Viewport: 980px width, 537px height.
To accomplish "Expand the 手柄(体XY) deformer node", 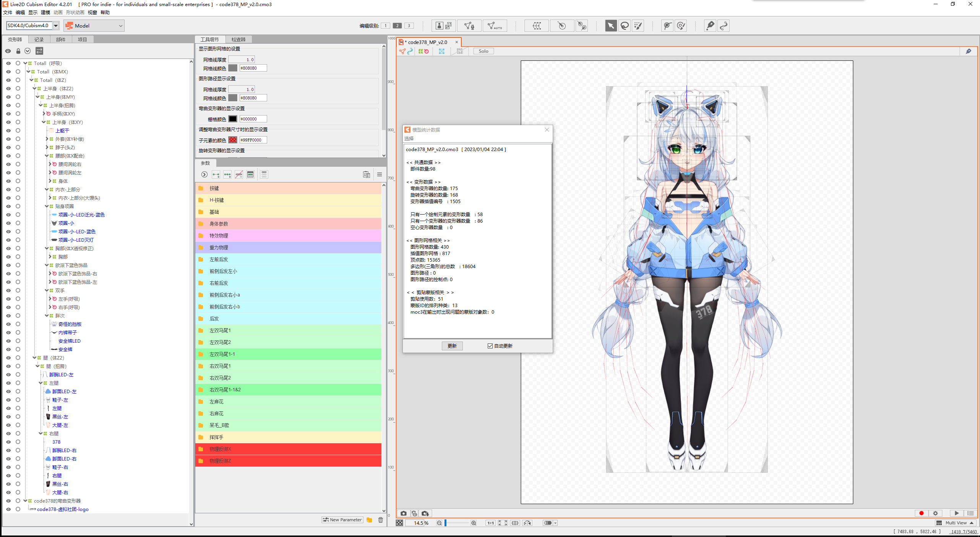I will [44, 114].
